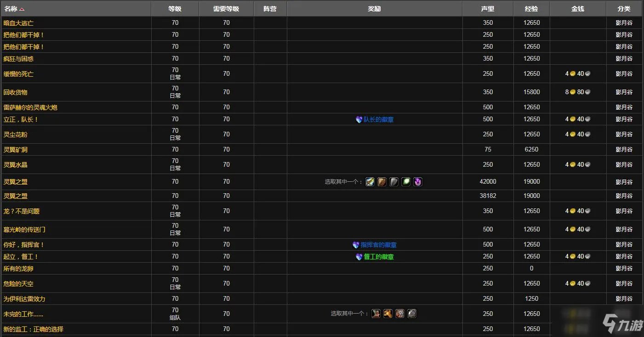The height and width of the screenshot is (337, 644).
Task: Open the 雷萨赫尔的灵魂火炮 quest
Action: click(x=30, y=107)
